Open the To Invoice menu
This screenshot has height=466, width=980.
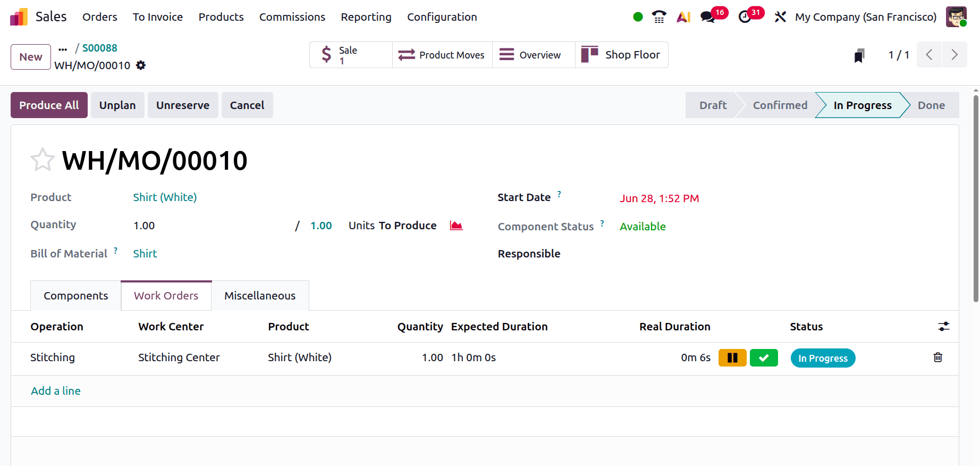tap(158, 17)
